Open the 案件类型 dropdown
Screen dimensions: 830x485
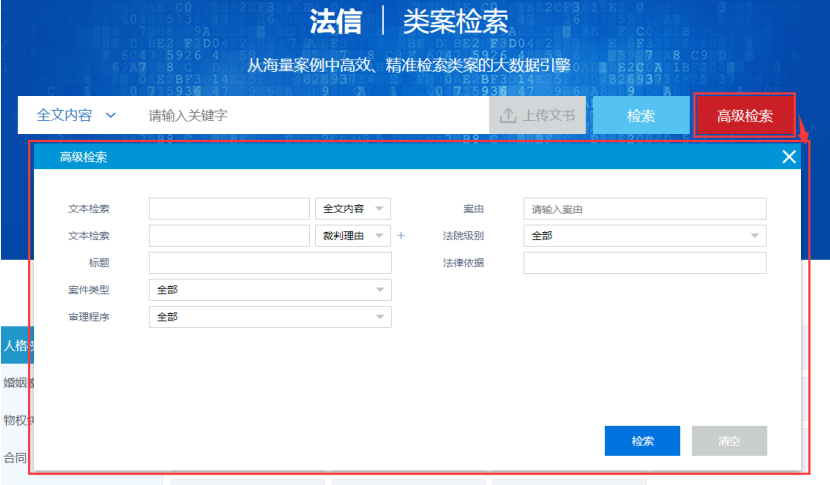tap(270, 290)
